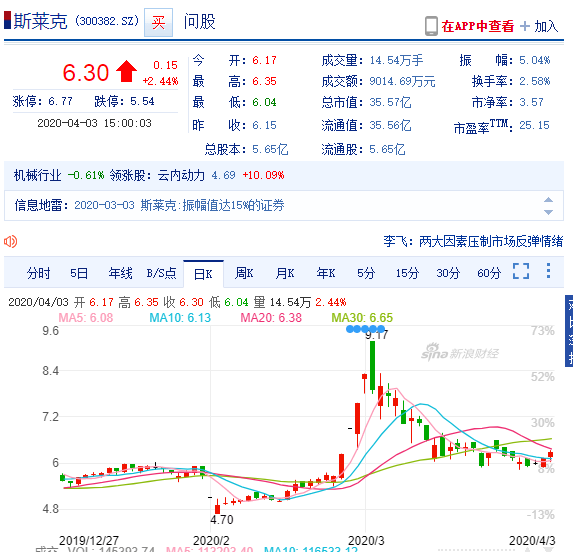Click the MA5: 6.08 indicator label
This screenshot has height=552, width=573.
pos(86,318)
